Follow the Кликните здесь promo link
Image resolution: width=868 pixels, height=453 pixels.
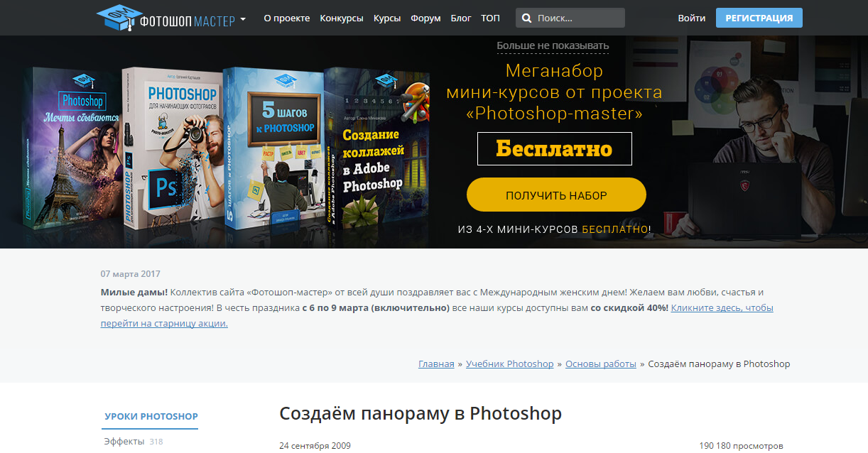pos(437,315)
